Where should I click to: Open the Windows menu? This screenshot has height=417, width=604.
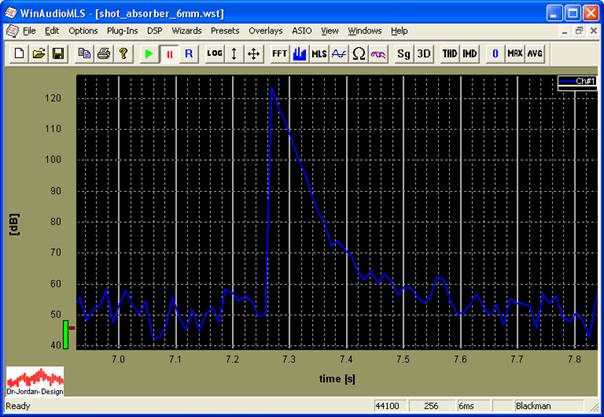pyautogui.click(x=364, y=31)
